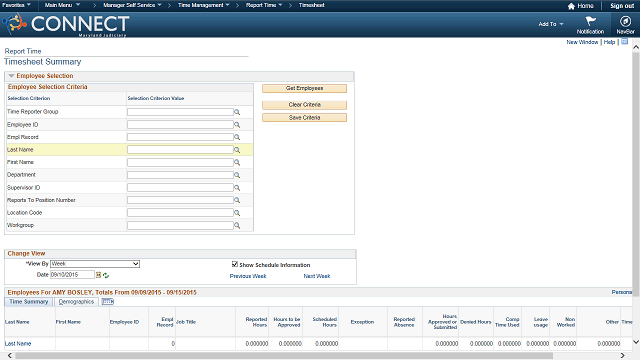Click the scroll up arrow
Image resolution: width=640 pixels, height=360 pixels.
click(636, 47)
